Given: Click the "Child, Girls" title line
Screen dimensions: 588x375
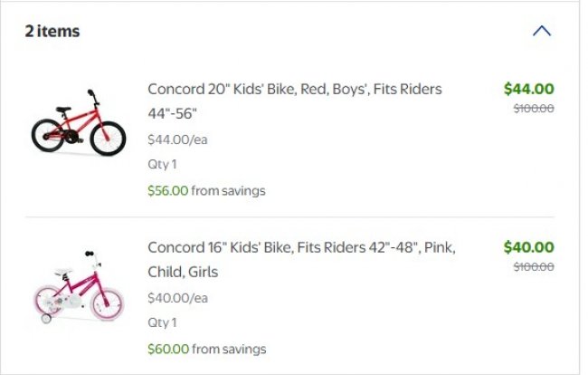Looking at the screenshot, I should tap(183, 272).
